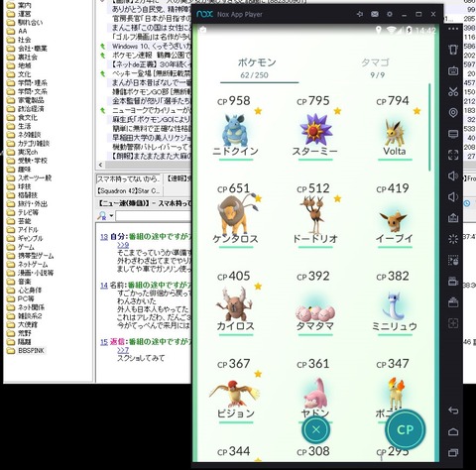Select タマタマ with CP 392
The image size is (476, 470).
click(x=315, y=303)
